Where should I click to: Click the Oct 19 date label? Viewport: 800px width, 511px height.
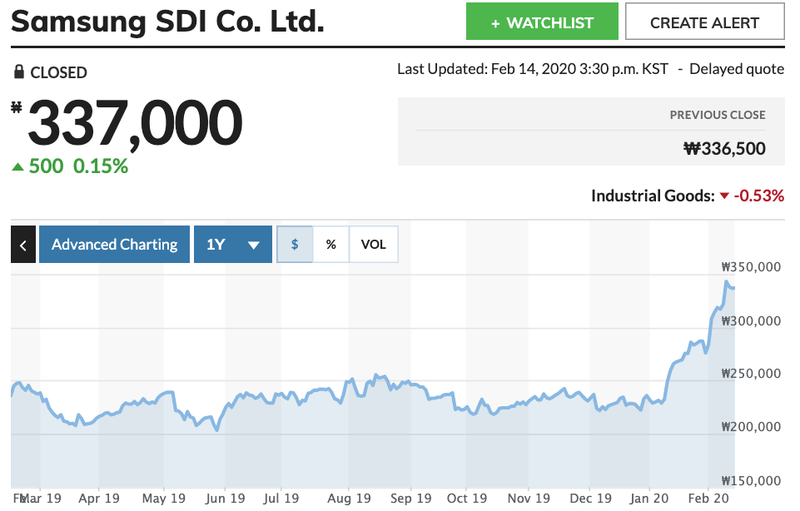click(x=466, y=498)
